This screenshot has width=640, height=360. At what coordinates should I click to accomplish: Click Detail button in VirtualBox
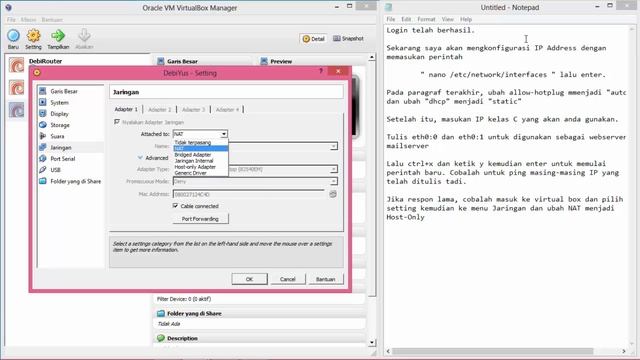click(x=313, y=39)
